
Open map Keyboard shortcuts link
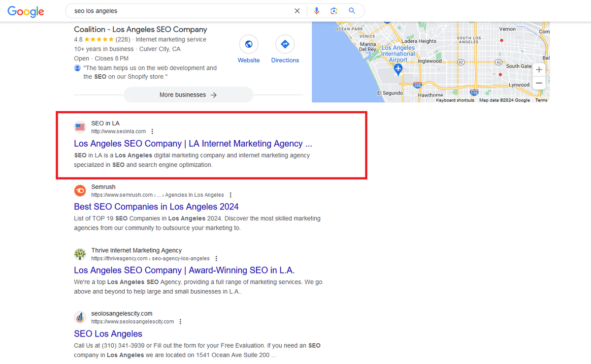455,100
